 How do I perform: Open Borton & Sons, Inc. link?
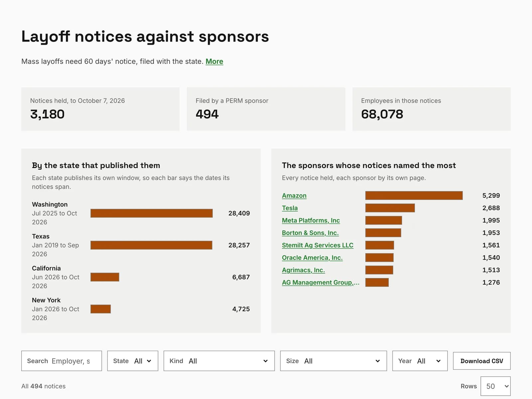point(310,233)
